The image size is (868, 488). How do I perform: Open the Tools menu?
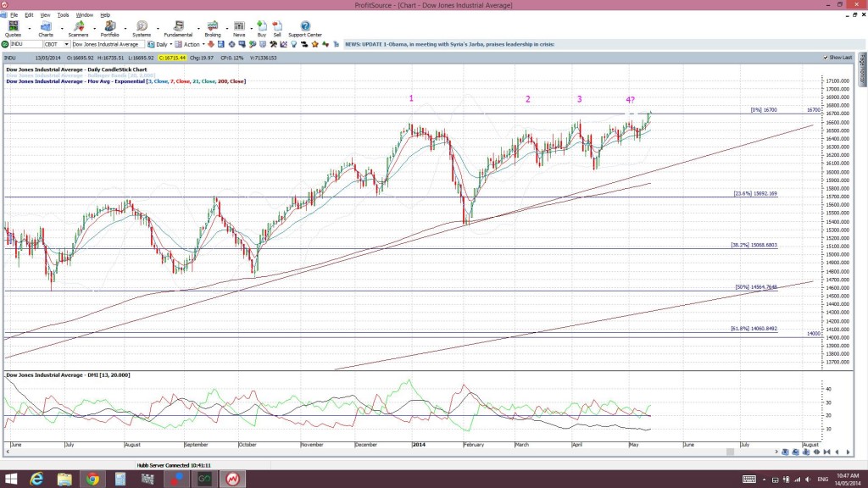click(x=63, y=15)
